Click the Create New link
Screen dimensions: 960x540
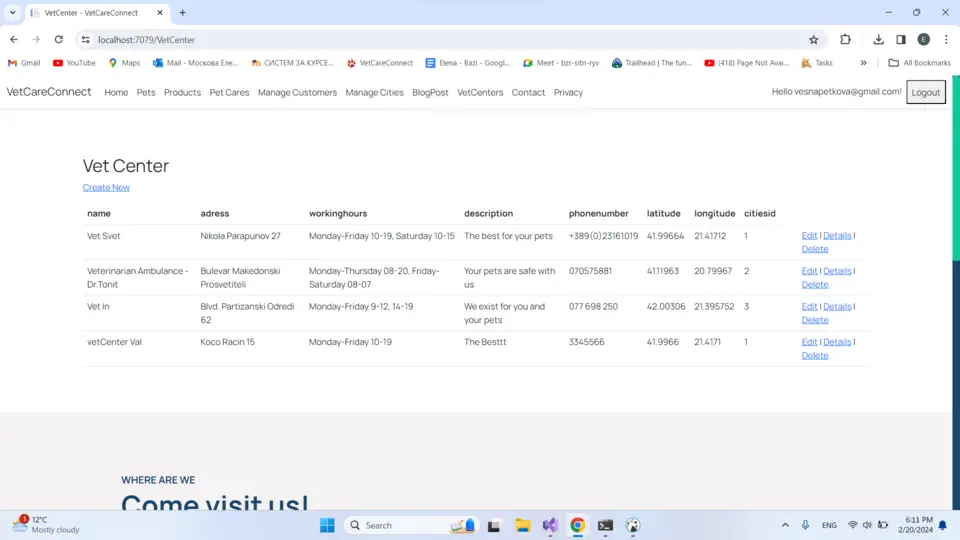point(106,187)
